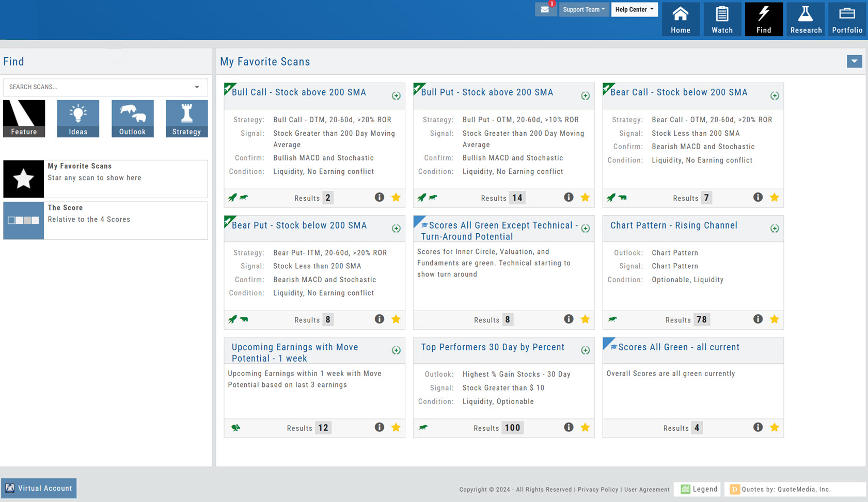
Task: Click the Legend color key
Action: [699, 489]
